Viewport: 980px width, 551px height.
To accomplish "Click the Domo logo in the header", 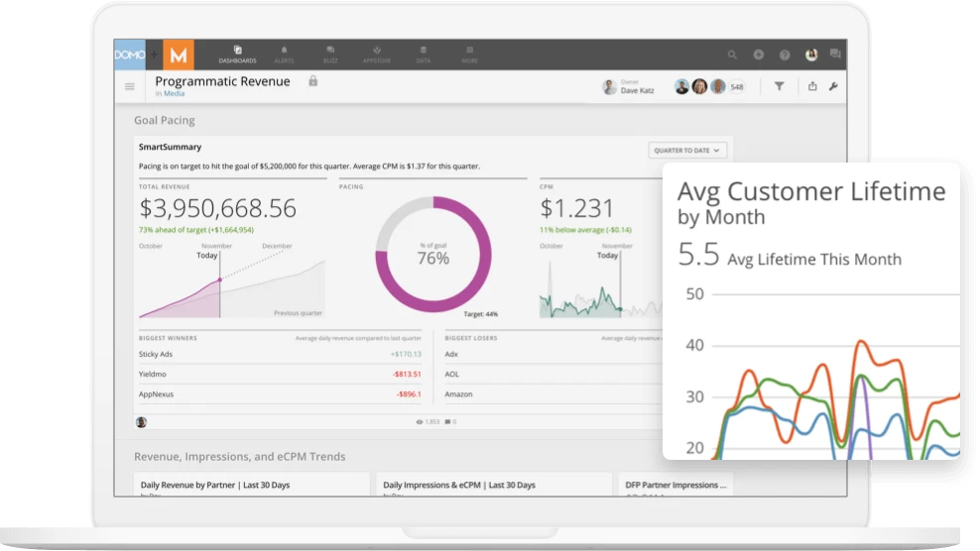I will [x=130, y=55].
